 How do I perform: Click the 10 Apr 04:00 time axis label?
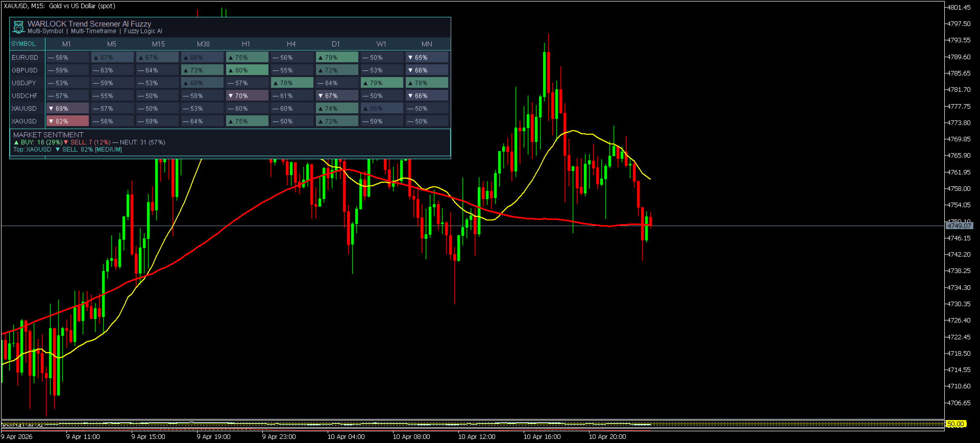tap(346, 437)
